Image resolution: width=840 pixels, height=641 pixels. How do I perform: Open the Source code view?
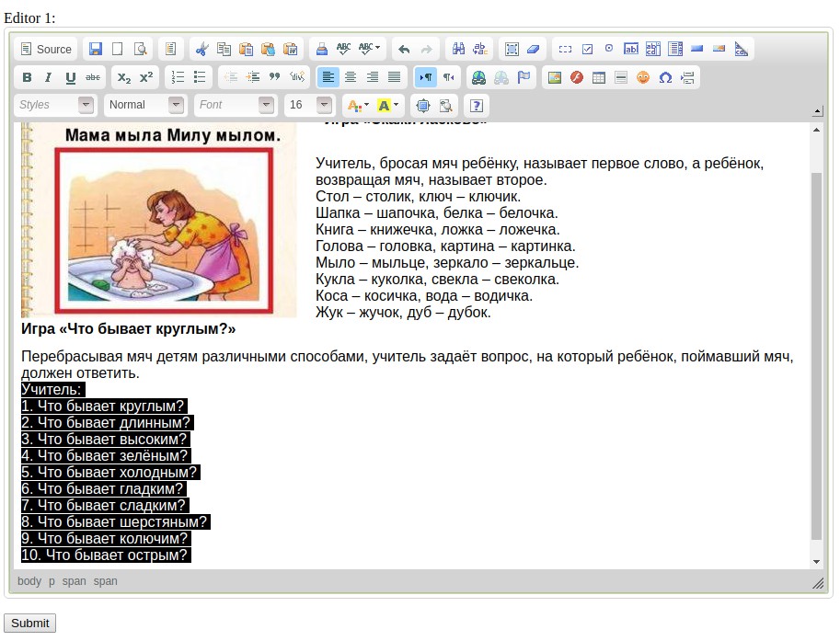click(45, 50)
